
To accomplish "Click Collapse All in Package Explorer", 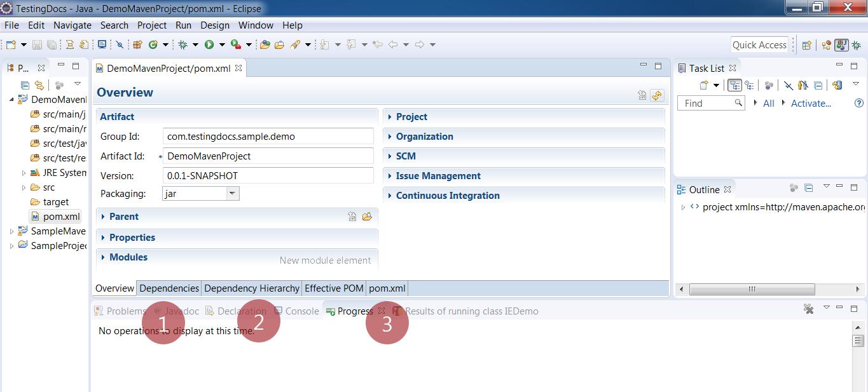I will (x=25, y=84).
